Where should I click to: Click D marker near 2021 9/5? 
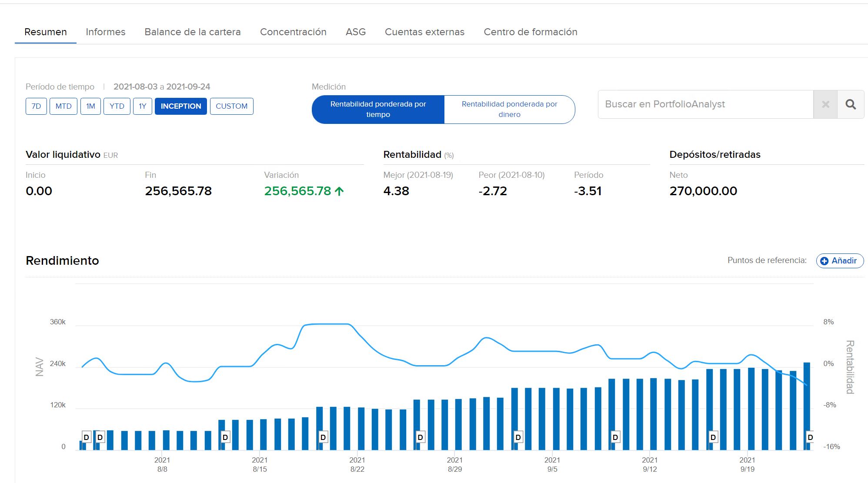(518, 437)
